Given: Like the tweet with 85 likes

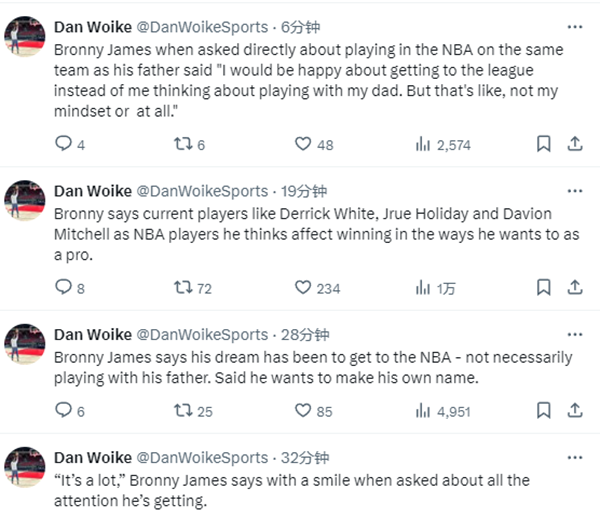Looking at the screenshot, I should click(x=304, y=410).
